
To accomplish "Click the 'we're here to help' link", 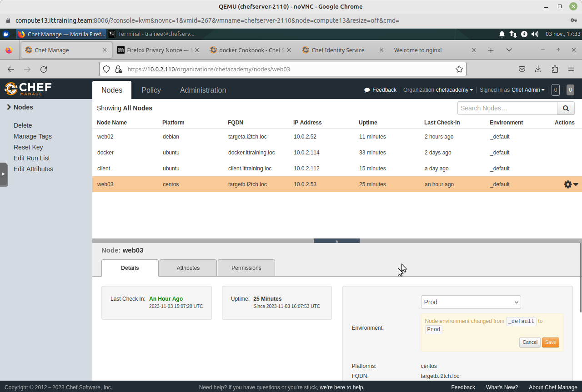I will (x=341, y=387).
